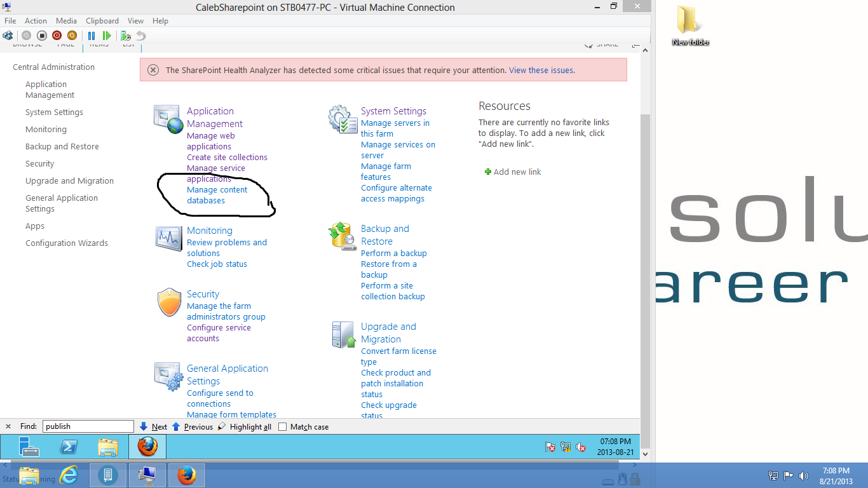Turn off the virtual machine via toolbar
Viewport: 868px width, 488px height.
[x=41, y=36]
